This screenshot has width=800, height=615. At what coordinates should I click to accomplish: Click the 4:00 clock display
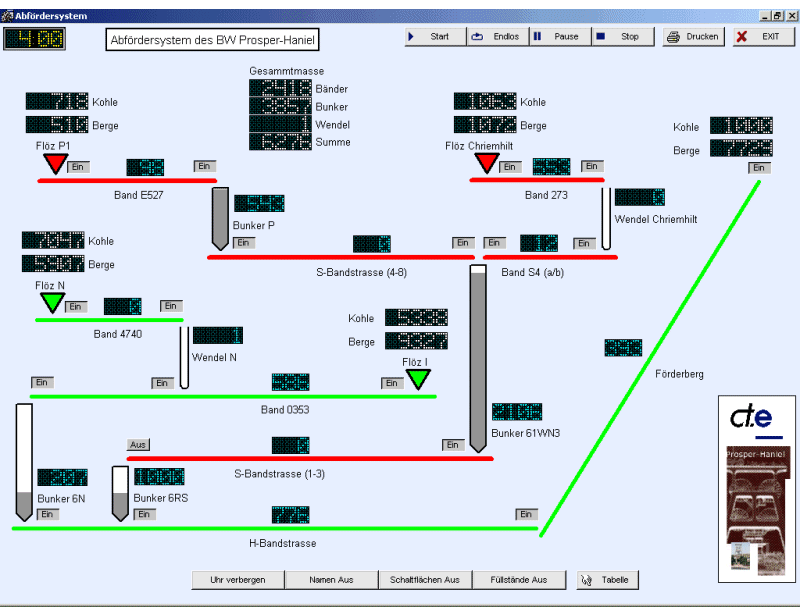tap(34, 39)
